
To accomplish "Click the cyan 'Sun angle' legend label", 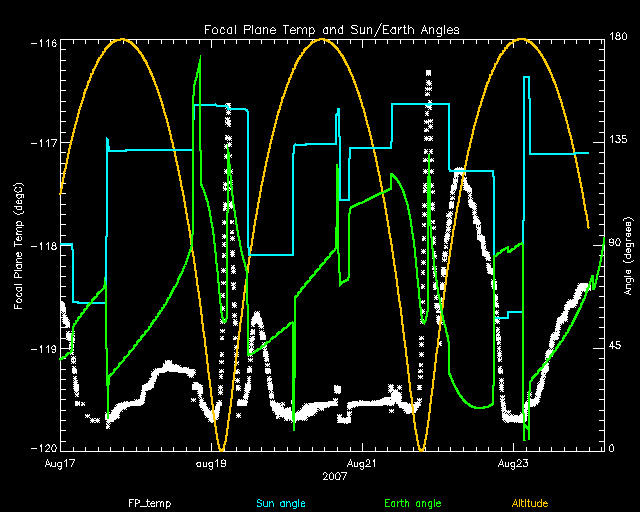I will click(x=279, y=503).
